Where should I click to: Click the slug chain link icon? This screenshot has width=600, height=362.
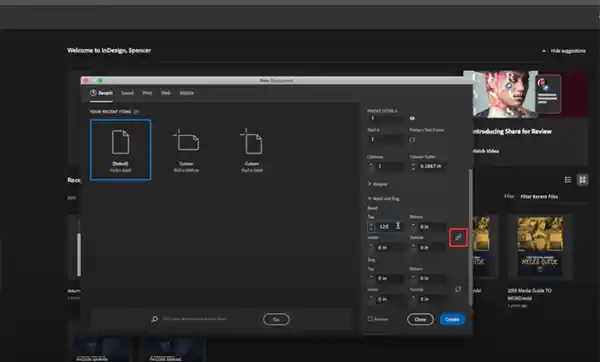pos(458,289)
